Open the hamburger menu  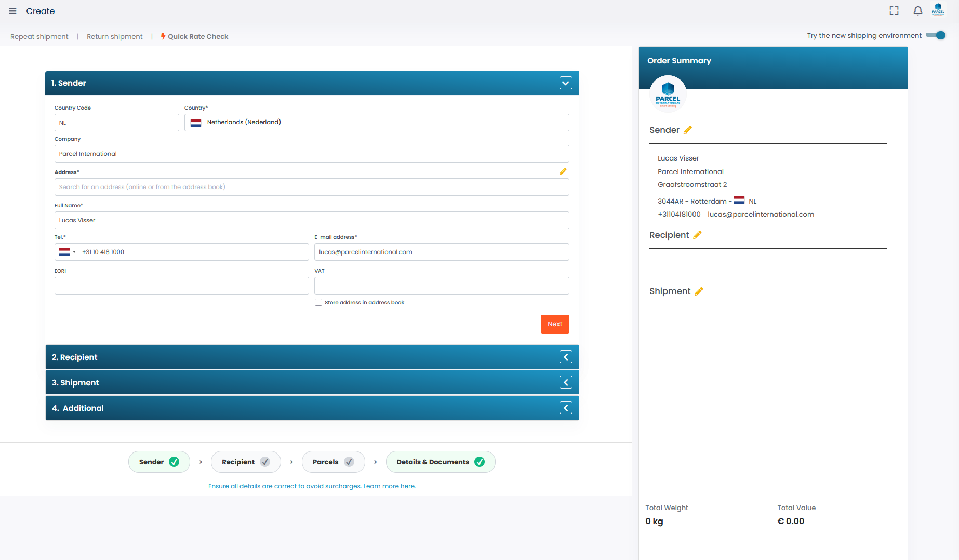point(12,11)
